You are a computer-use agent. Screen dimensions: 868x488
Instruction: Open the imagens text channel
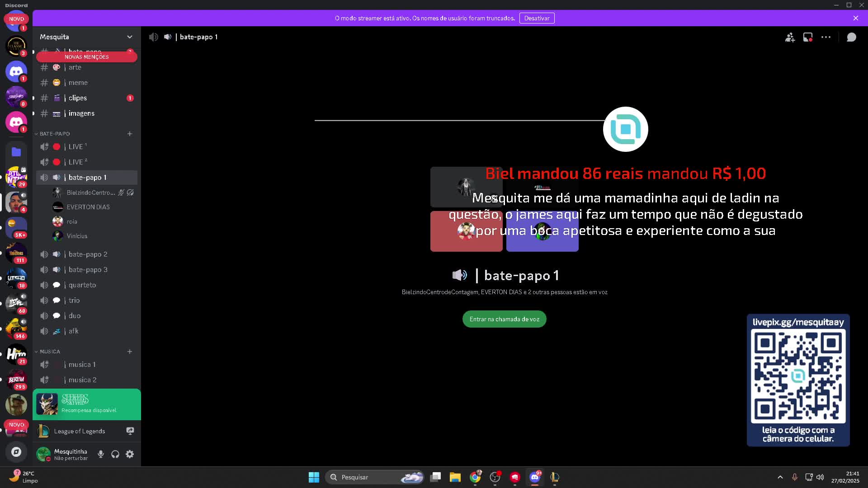tap(86, 113)
